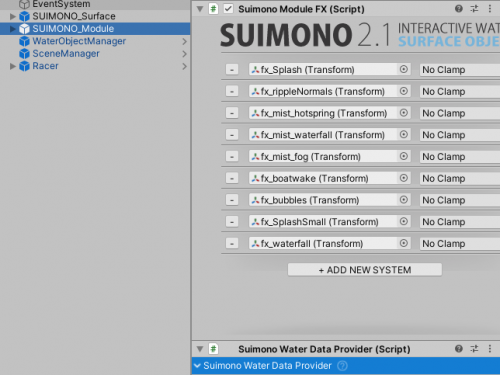This screenshot has width=500, height=375.
Task: Open object picker for fx_mist_waterfall
Action: [404, 134]
